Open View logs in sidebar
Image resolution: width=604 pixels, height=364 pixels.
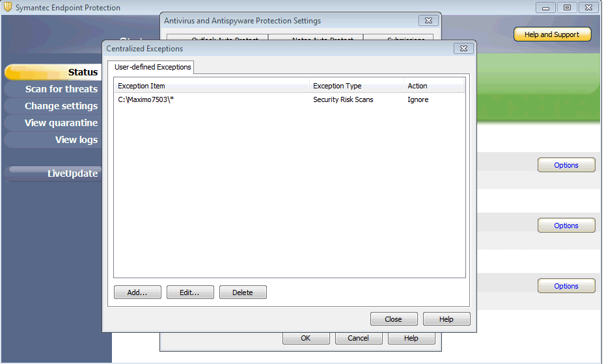tap(53, 140)
